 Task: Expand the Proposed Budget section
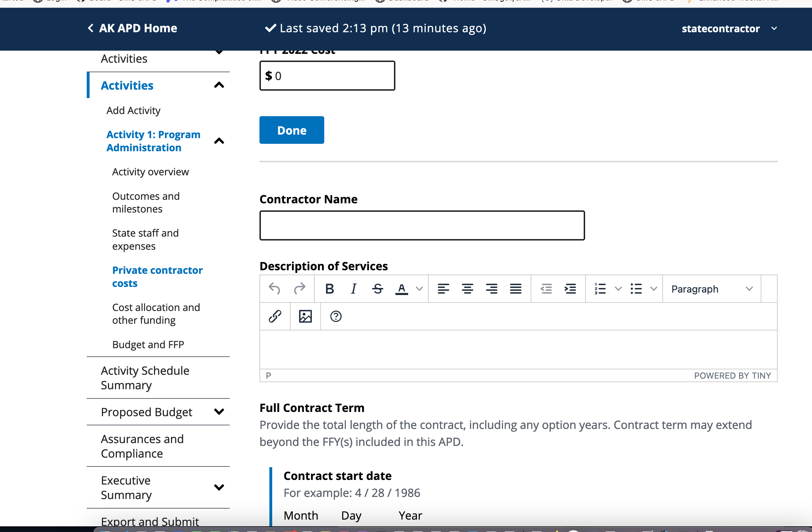147,412
